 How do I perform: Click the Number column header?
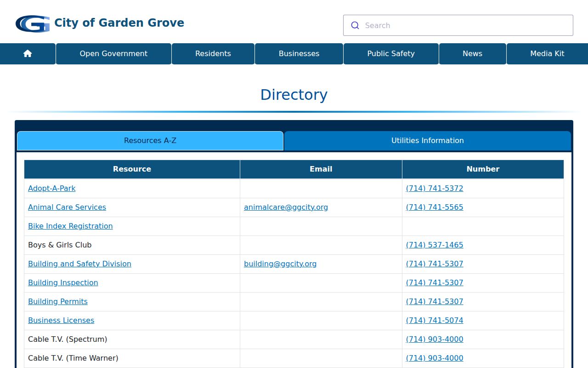tap(483, 169)
